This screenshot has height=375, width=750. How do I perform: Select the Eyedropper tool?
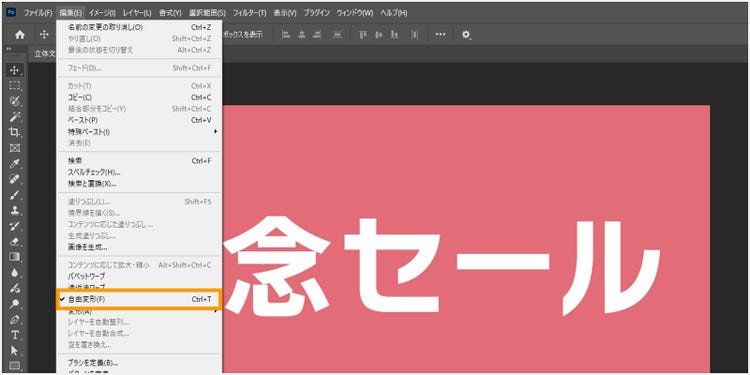click(x=15, y=164)
